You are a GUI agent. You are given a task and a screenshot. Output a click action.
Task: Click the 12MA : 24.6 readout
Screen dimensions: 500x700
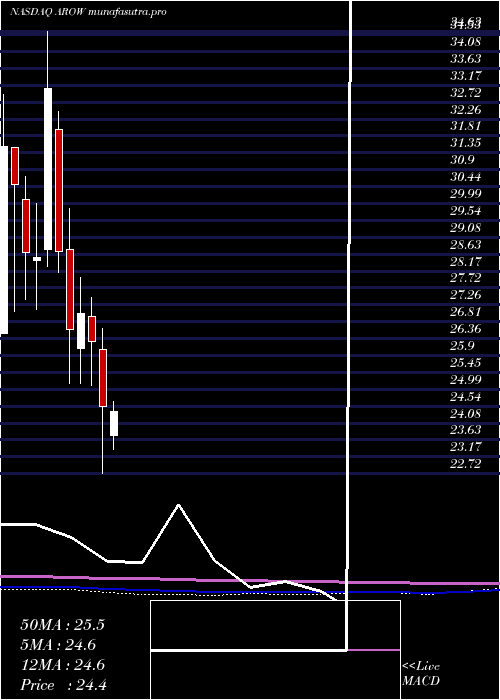click(x=62, y=665)
